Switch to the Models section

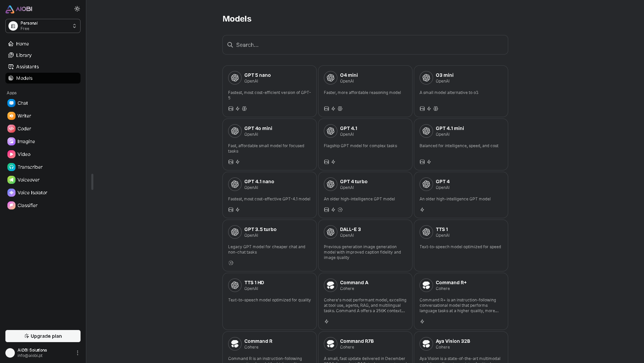[x=43, y=78]
